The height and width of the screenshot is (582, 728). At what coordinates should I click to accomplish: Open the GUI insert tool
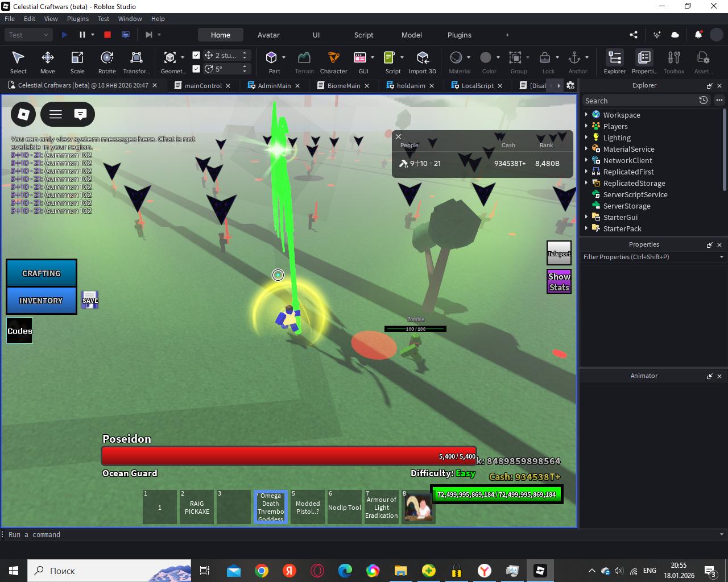[x=361, y=62]
